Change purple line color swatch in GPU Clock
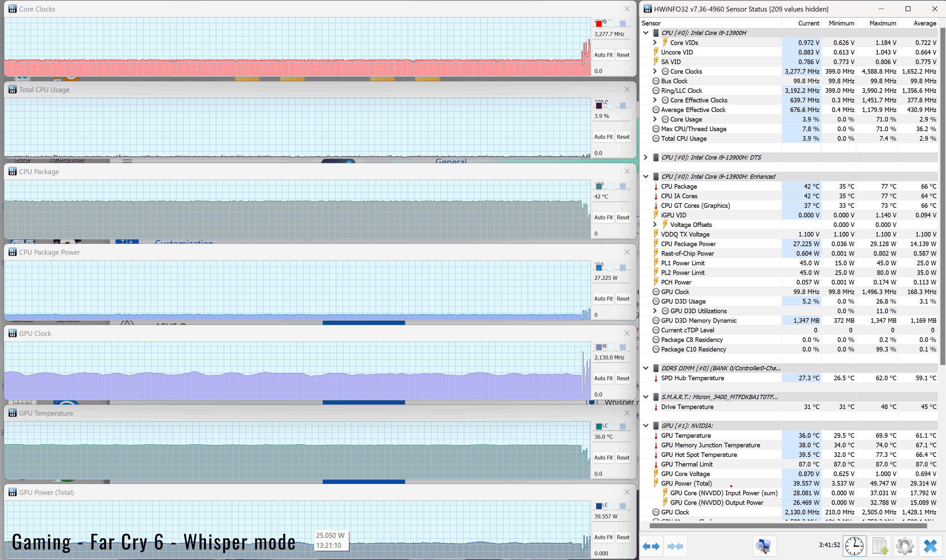Viewport: 946px width, 560px height. [x=599, y=347]
